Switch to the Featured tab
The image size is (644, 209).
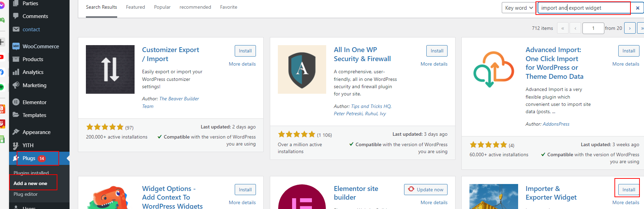point(135,7)
